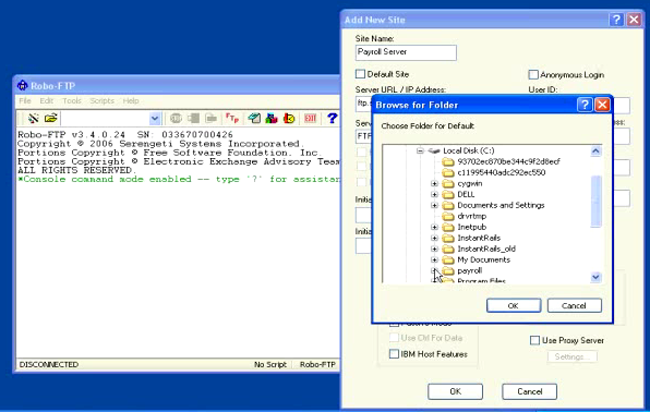650x412 pixels.
Task: Enable the Default Site checkbox
Action: click(x=360, y=74)
